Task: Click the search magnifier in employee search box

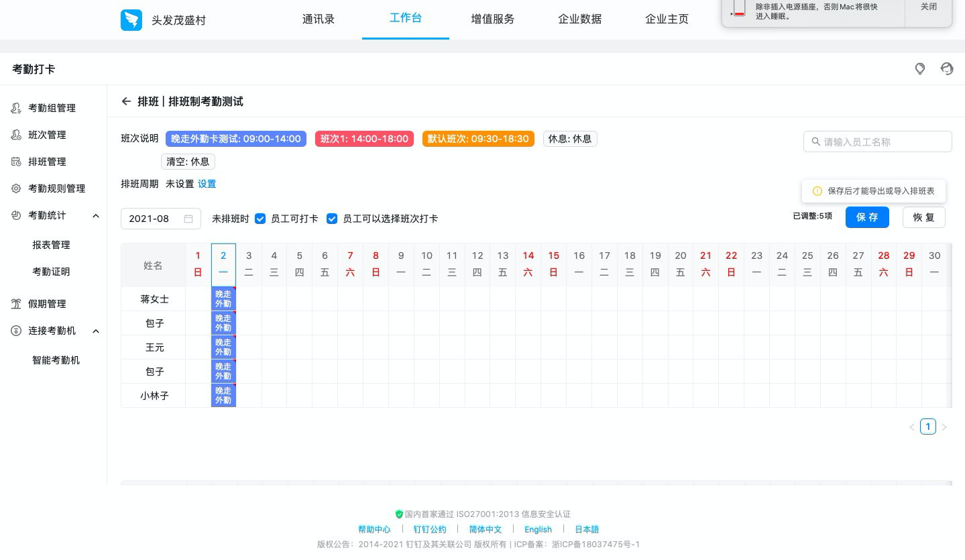Action: tap(816, 142)
